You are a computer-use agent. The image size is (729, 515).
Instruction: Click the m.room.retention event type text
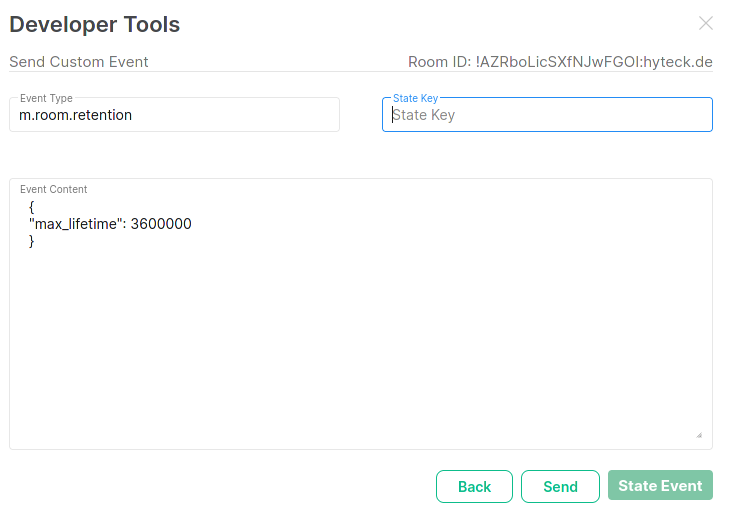(76, 115)
